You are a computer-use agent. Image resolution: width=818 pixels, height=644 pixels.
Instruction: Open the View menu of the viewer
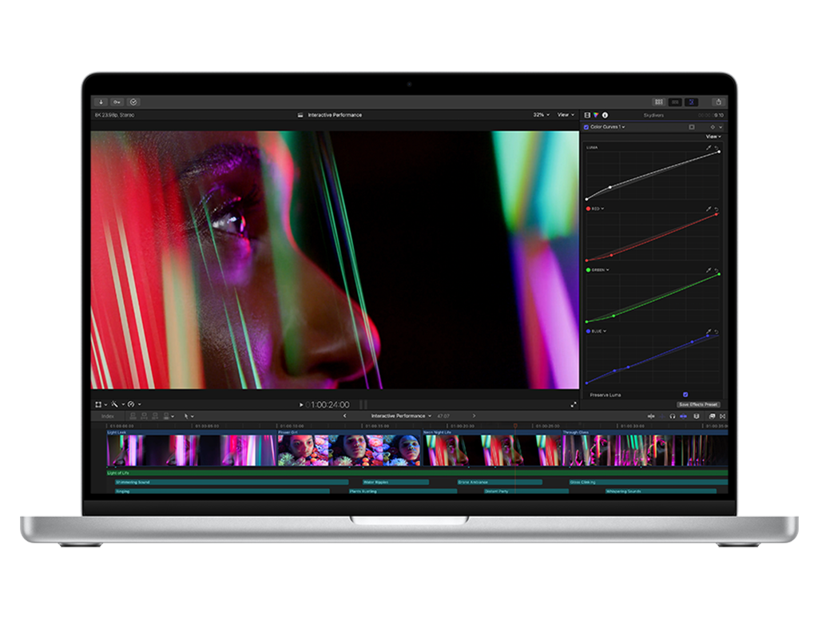coord(564,114)
